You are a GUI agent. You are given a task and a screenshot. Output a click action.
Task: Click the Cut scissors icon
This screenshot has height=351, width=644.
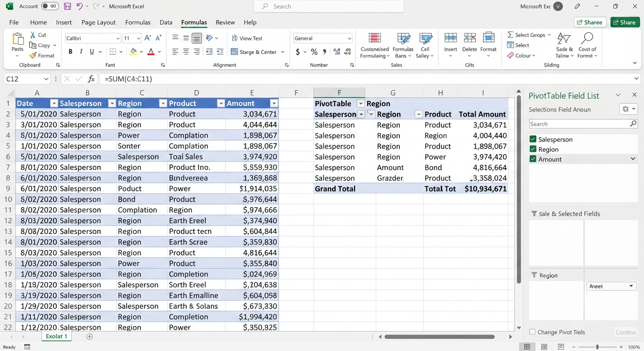[x=33, y=35]
